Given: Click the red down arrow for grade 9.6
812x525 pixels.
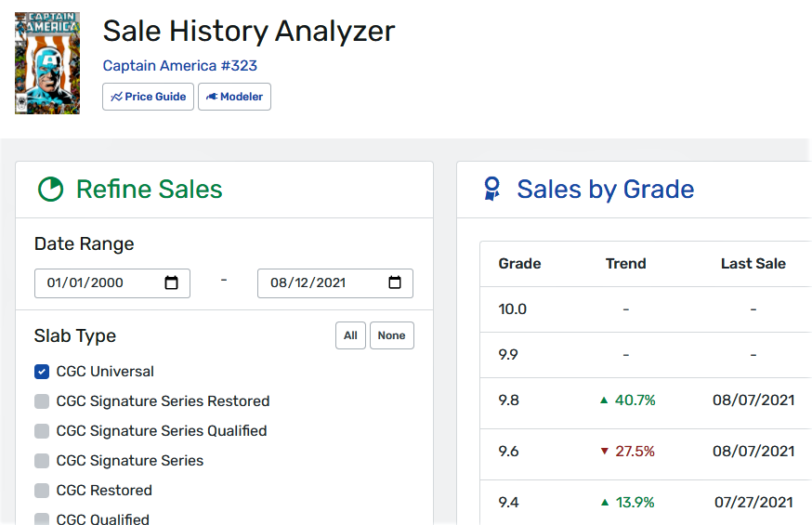Looking at the screenshot, I should [x=604, y=451].
